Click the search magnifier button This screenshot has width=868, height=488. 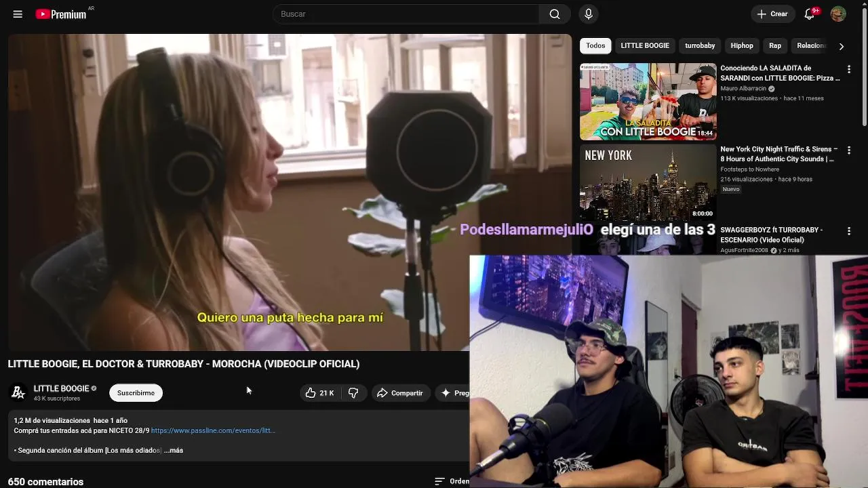[x=555, y=14]
